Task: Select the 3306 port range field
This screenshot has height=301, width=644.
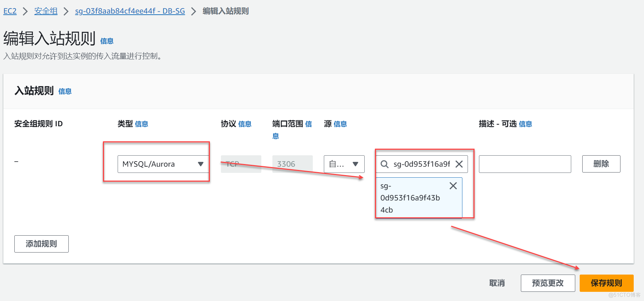Action: coord(293,164)
